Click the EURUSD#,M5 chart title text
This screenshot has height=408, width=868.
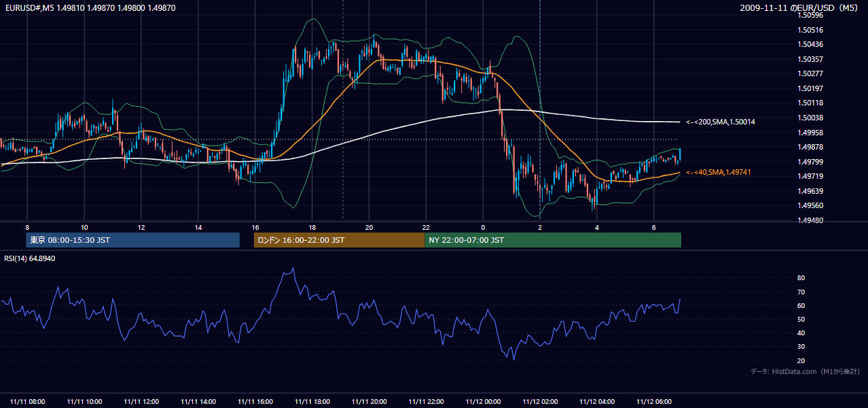click(x=90, y=7)
